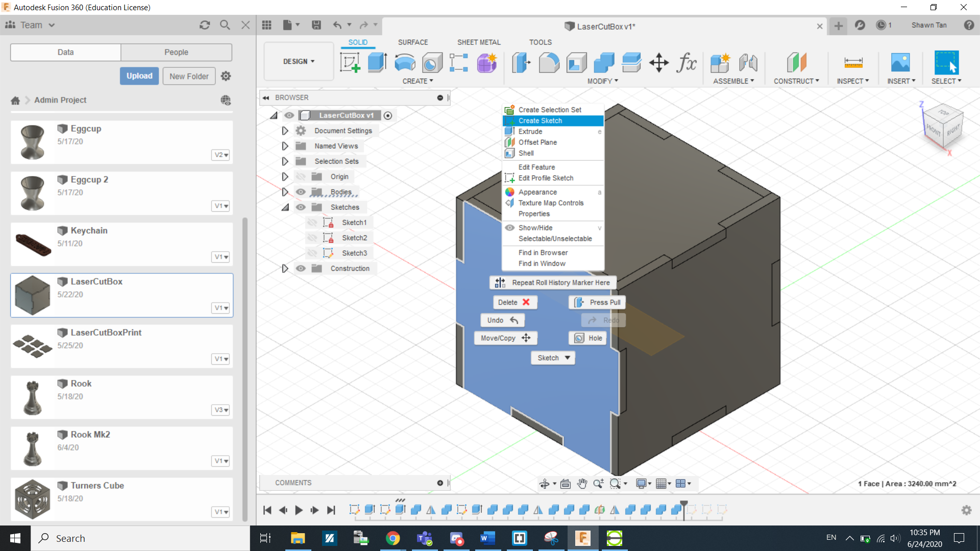
Task: Click the ViewCube in the viewport corner
Action: 943,127
